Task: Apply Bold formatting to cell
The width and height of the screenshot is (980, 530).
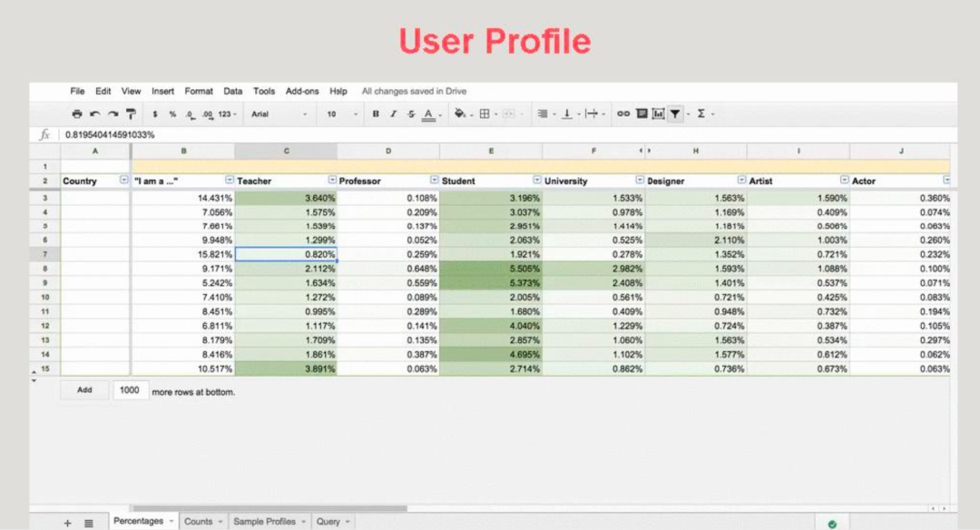Action: pos(376,114)
